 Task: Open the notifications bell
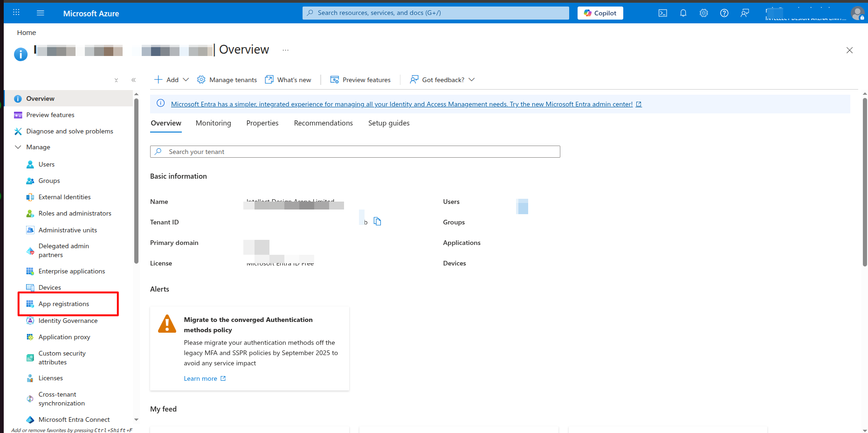click(x=683, y=13)
